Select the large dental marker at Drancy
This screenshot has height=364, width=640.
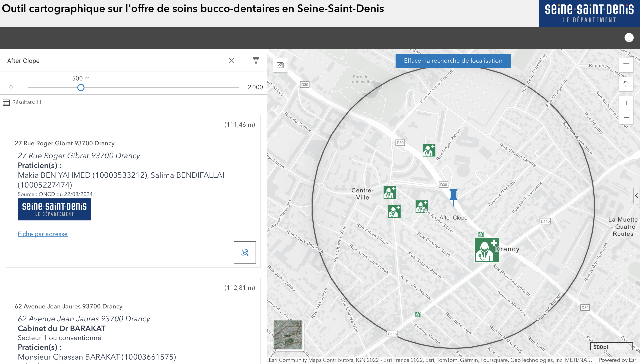pyautogui.click(x=486, y=250)
